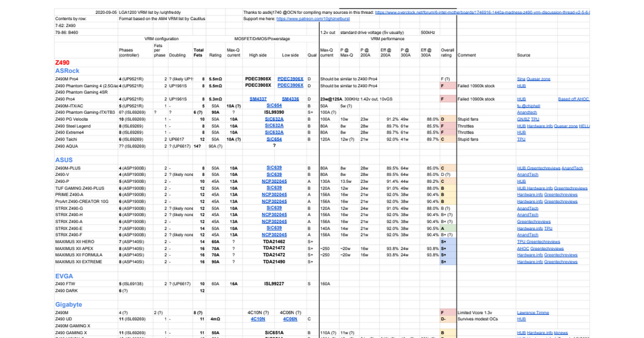Select the S+ rating cell for MAXIMUS XII HERO

(448, 242)
